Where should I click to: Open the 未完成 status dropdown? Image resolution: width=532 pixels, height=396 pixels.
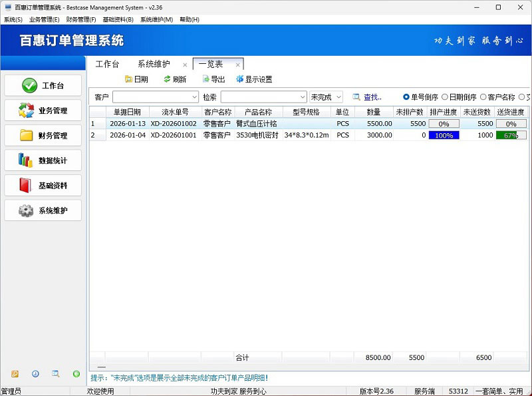326,97
